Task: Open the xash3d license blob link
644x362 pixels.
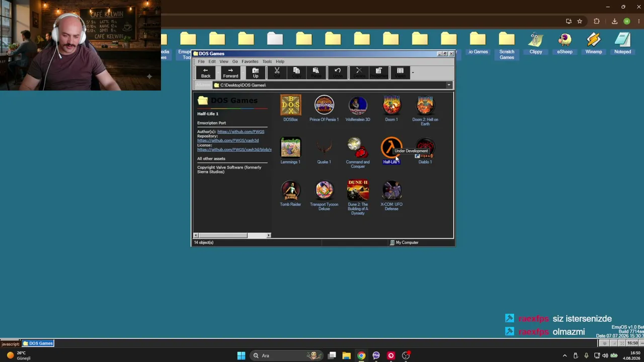Action: (234, 150)
